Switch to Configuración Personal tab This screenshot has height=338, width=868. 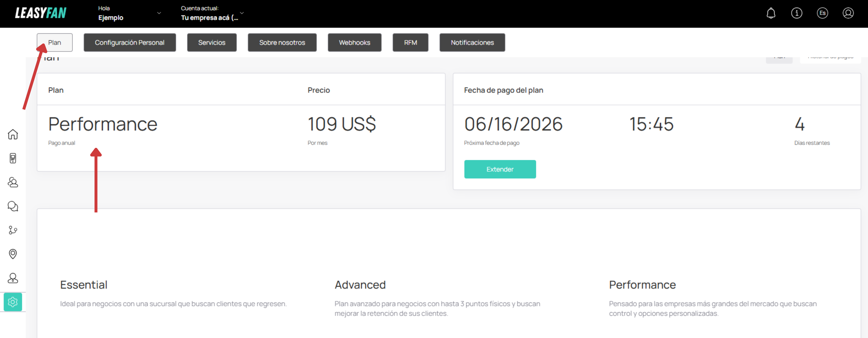pos(130,42)
